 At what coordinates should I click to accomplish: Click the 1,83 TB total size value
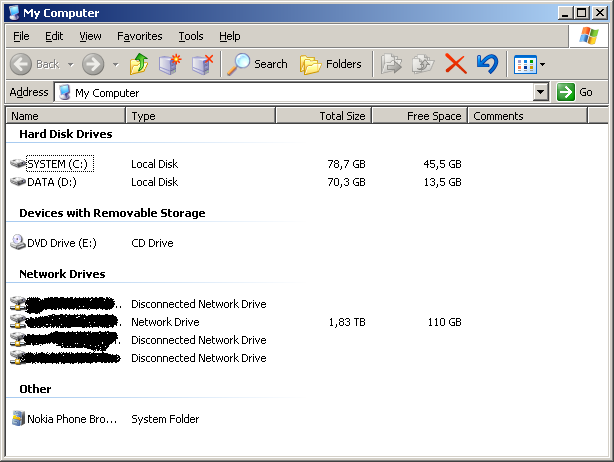[347, 322]
